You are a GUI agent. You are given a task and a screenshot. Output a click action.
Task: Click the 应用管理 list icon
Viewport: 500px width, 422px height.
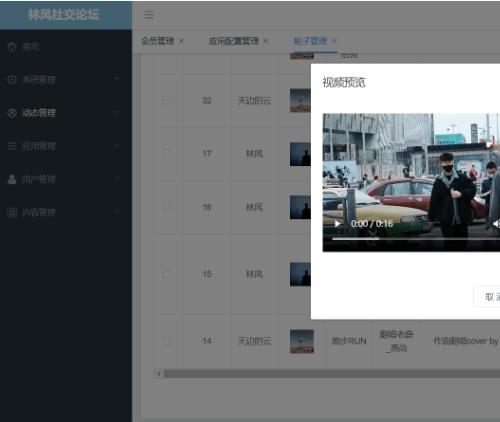pos(12,146)
